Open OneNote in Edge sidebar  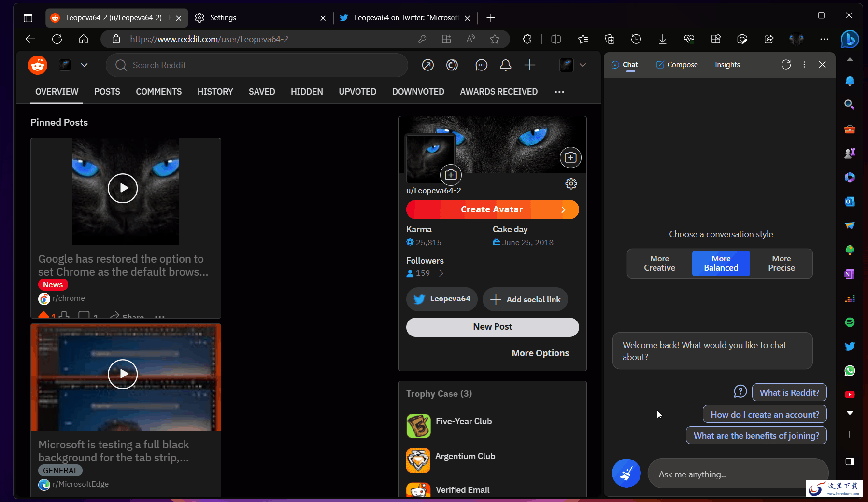coord(850,274)
